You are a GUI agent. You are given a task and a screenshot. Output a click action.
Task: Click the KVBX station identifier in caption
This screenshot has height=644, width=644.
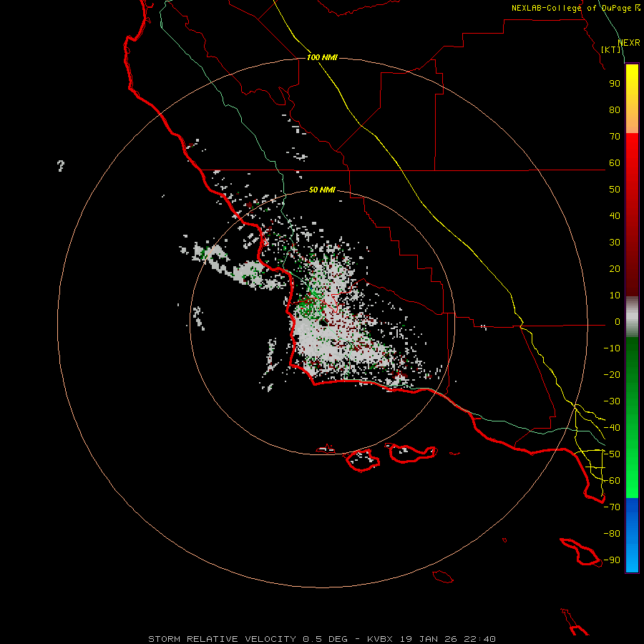(381, 639)
